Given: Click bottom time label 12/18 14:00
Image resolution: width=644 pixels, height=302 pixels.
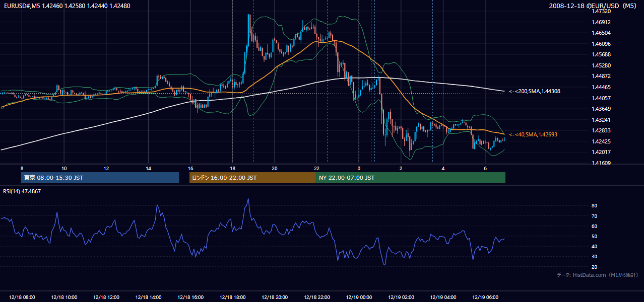Looking at the screenshot, I should [148, 297].
